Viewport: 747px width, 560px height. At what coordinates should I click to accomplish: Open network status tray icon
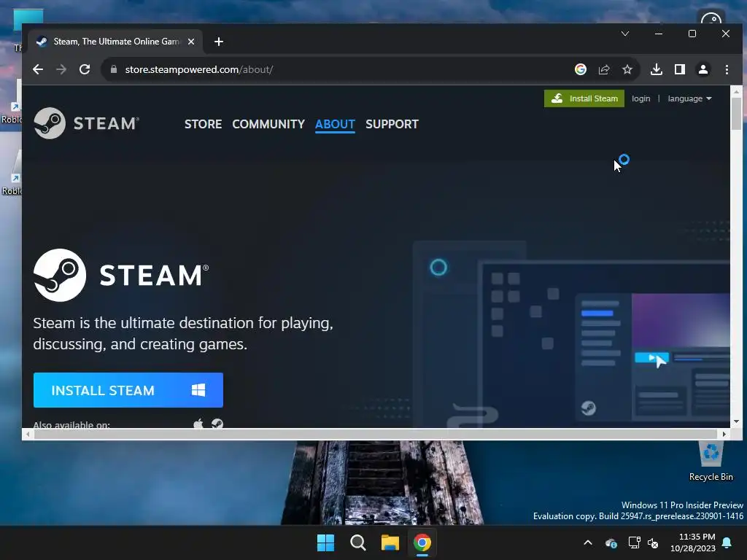coord(634,542)
